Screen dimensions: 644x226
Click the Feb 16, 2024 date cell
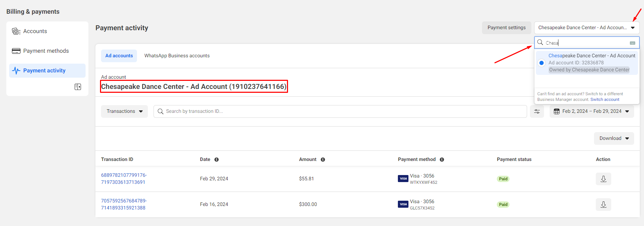click(x=214, y=205)
